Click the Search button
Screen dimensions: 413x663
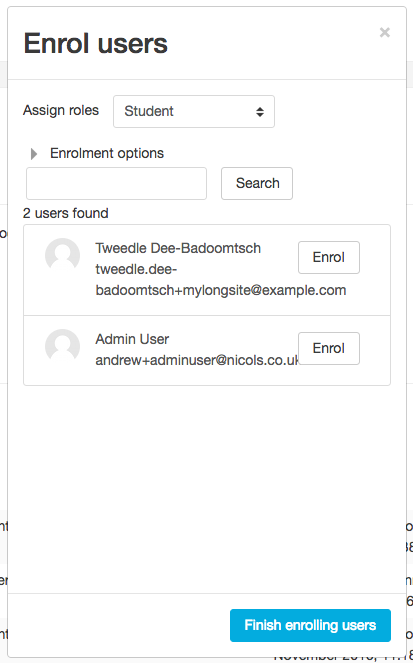pyautogui.click(x=257, y=184)
